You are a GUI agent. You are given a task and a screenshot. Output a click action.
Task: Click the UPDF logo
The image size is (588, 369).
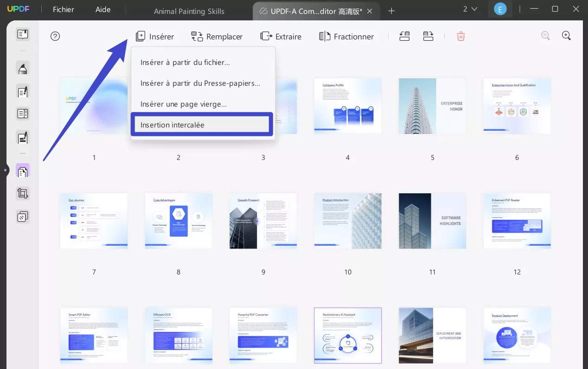click(x=18, y=9)
